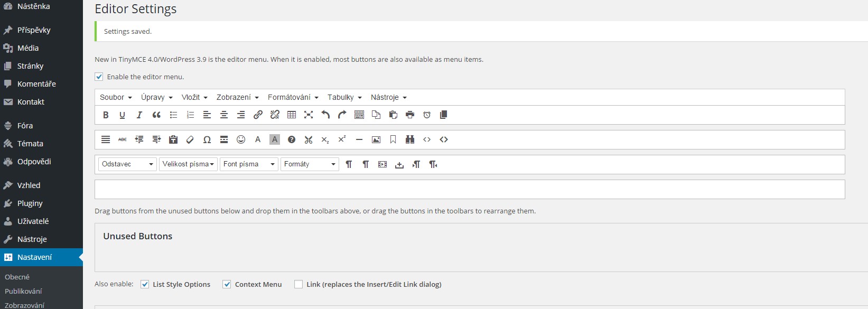Click the paste as text clipboard icon with T
Viewport: 868px width, 309px height.
(x=173, y=139)
